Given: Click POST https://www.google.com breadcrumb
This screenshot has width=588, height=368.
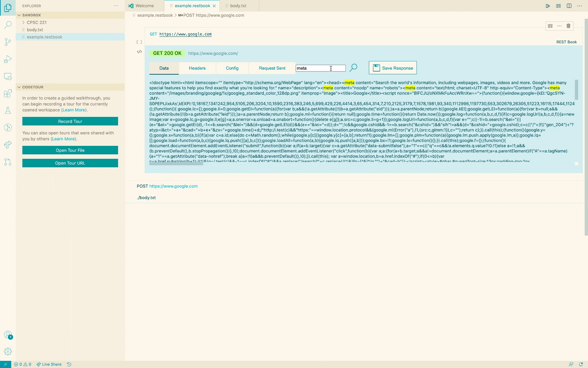Looking at the screenshot, I should tap(214, 15).
